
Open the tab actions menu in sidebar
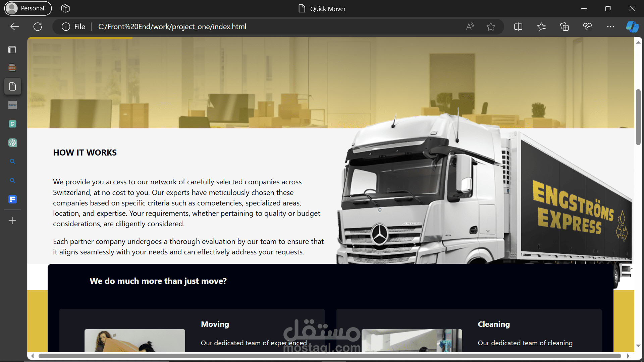12,50
